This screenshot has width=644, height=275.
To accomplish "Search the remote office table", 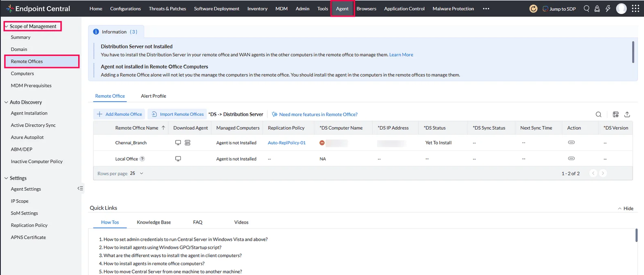I will point(598,114).
